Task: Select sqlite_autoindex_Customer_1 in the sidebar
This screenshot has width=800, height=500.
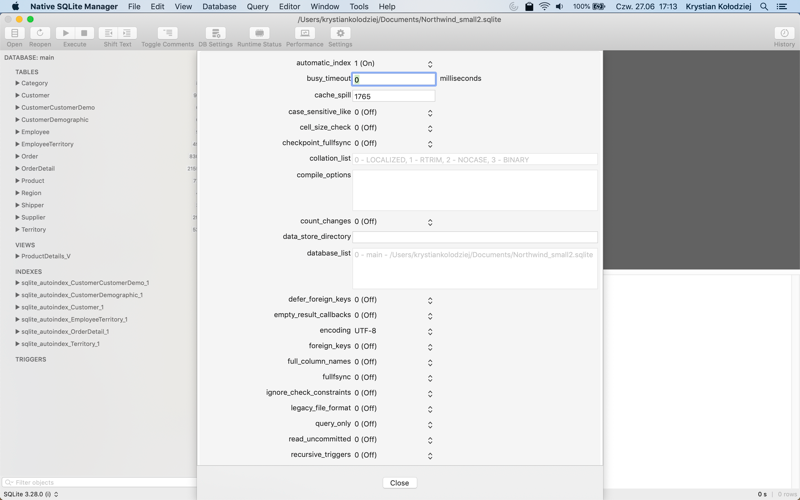Action: [62, 307]
